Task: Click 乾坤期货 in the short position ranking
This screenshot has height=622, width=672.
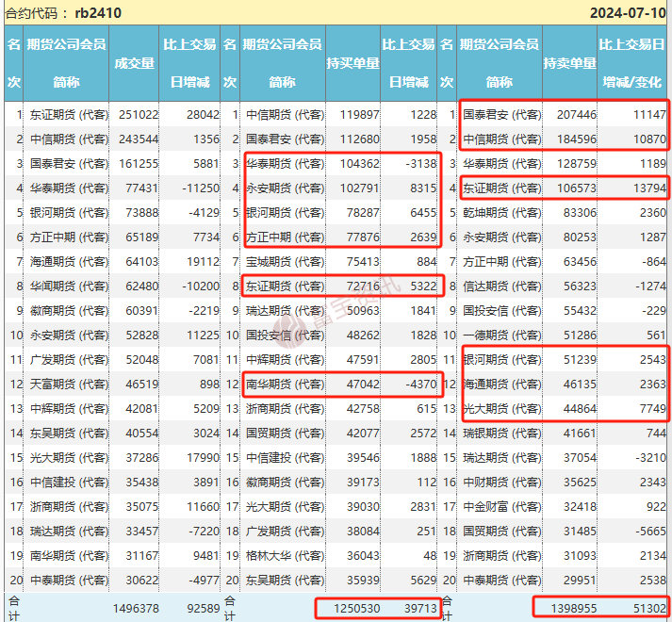Action: (x=501, y=213)
